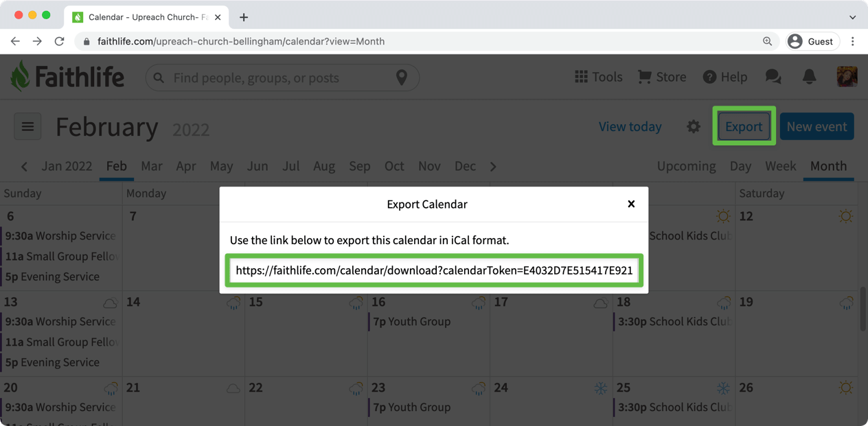Close the Export Calendar dialog
This screenshot has width=868, height=426.
[631, 204]
